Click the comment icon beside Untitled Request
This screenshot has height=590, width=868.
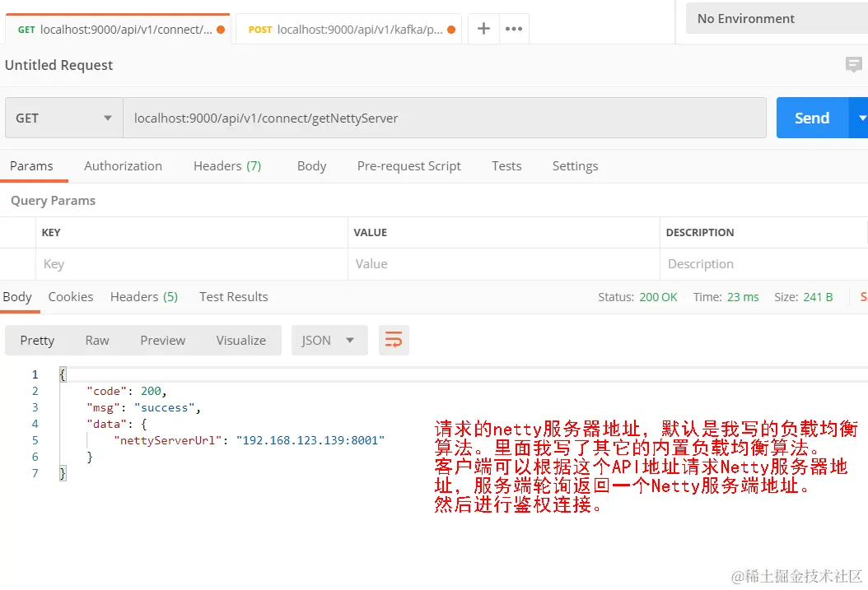[854, 65]
